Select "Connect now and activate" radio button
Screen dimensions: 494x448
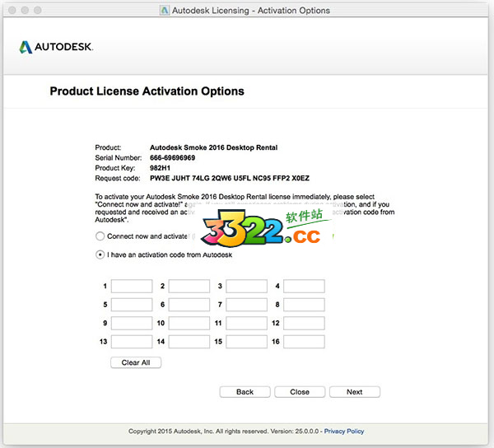point(100,236)
